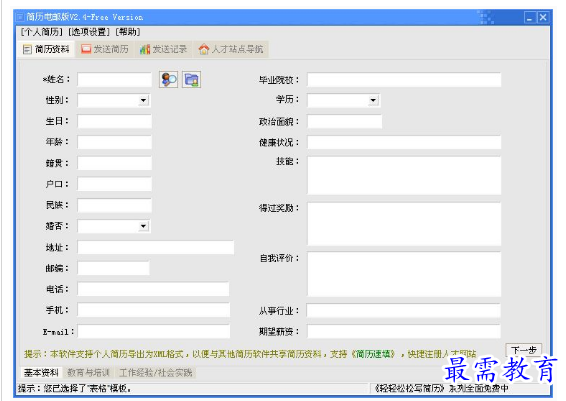Screen dimensions: 566x401
Task: Click into the 民族 input field
Action: pyautogui.click(x=114, y=205)
